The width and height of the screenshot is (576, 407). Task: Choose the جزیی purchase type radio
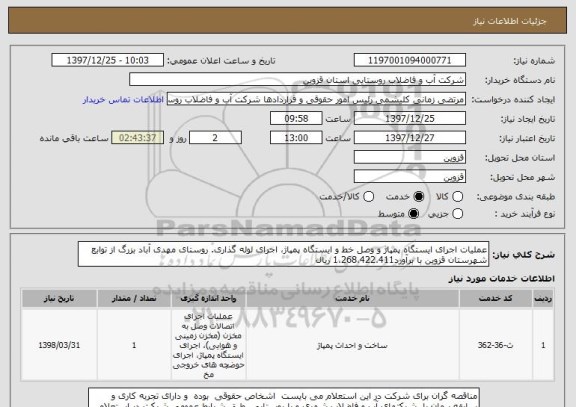tap(457, 214)
